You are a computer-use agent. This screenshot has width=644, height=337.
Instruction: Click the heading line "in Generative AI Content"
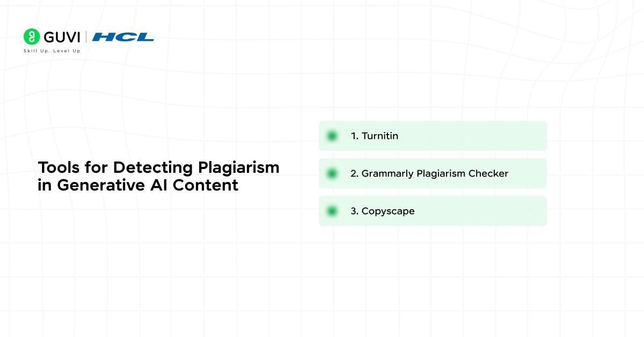138,185
